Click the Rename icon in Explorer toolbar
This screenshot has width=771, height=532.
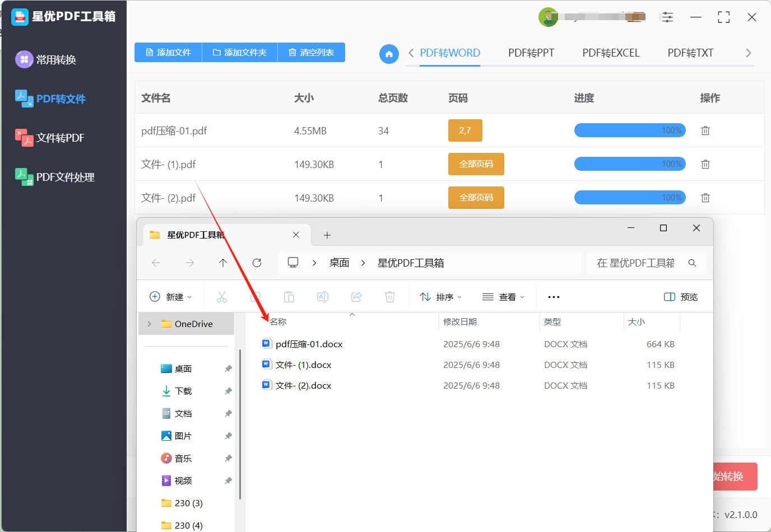pyautogui.click(x=323, y=297)
